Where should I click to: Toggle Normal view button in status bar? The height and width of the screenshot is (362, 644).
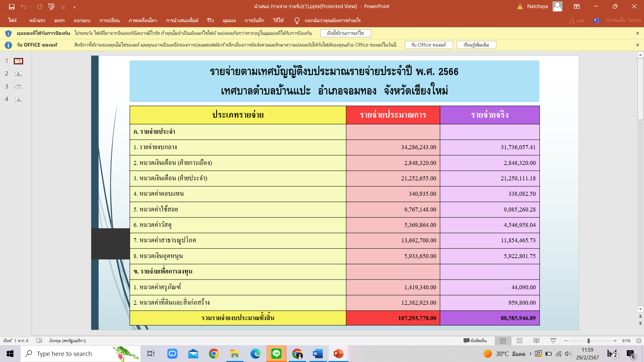pyautogui.click(x=503, y=341)
